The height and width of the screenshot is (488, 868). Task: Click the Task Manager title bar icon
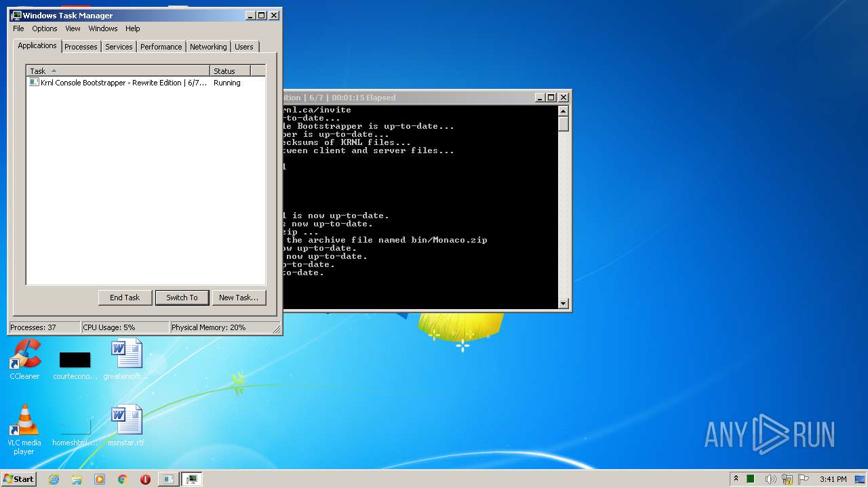pyautogui.click(x=16, y=15)
